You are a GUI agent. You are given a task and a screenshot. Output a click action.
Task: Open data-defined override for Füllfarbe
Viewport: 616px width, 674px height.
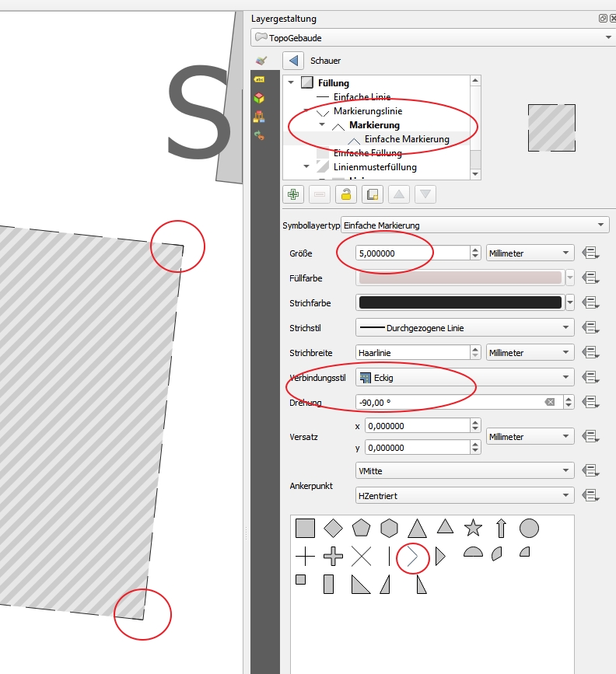point(590,278)
